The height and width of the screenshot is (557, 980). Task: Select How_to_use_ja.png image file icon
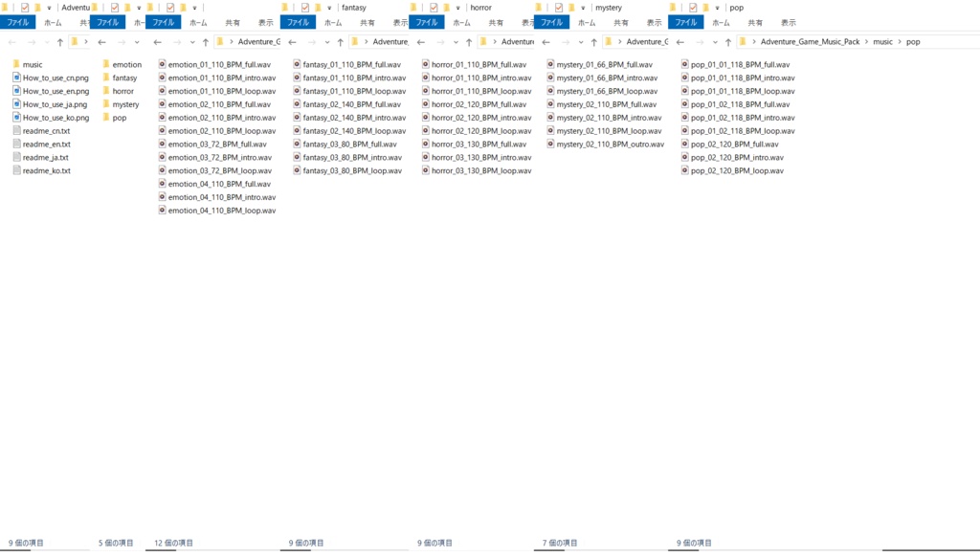[17, 103]
